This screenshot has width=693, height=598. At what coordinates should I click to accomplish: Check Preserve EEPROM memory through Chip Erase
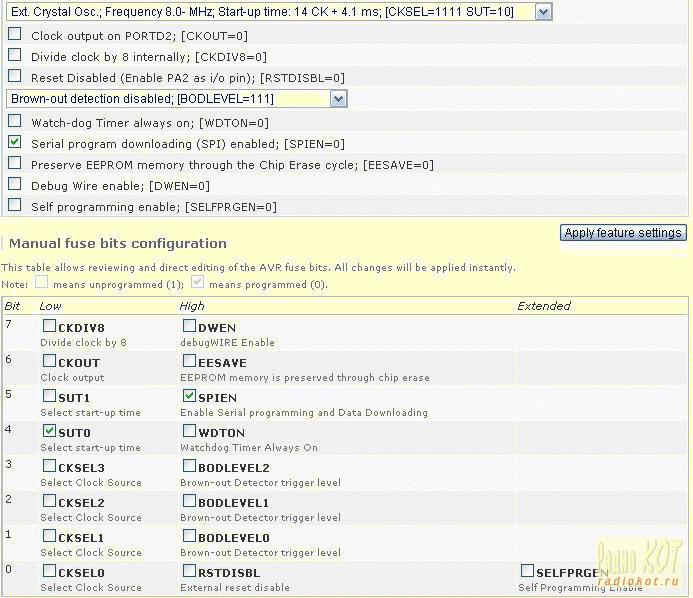[15, 163]
